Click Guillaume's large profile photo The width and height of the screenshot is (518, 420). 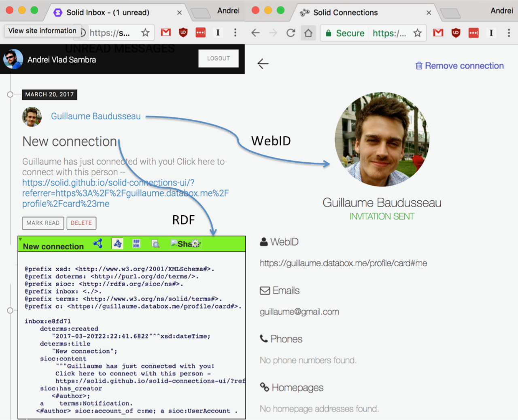[x=382, y=139]
